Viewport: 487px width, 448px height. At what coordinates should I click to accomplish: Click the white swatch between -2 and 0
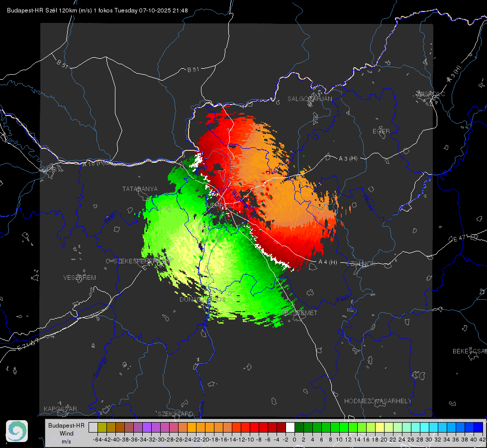290,428
